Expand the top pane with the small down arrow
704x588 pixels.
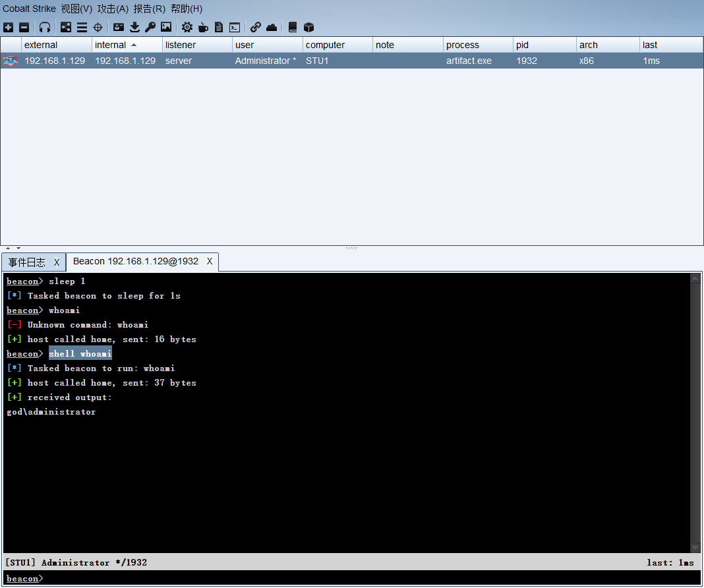pos(18,248)
